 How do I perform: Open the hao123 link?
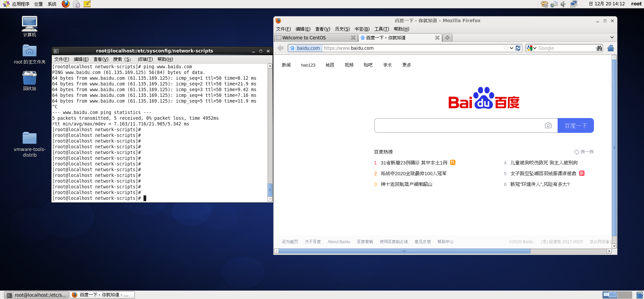308,65
